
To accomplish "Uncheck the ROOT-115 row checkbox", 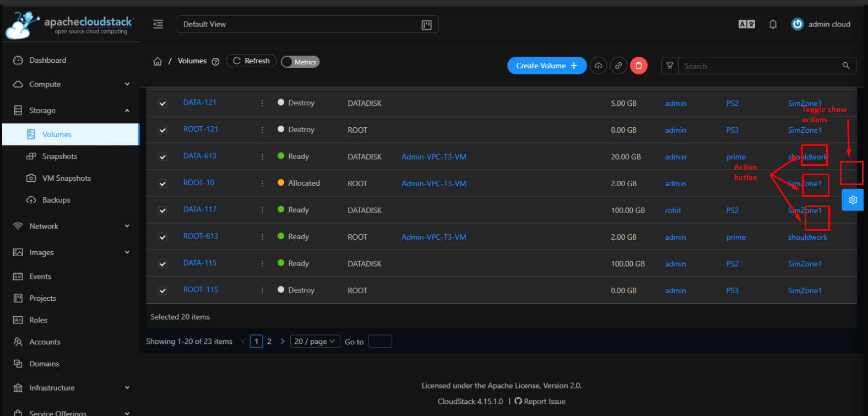I will (x=162, y=290).
